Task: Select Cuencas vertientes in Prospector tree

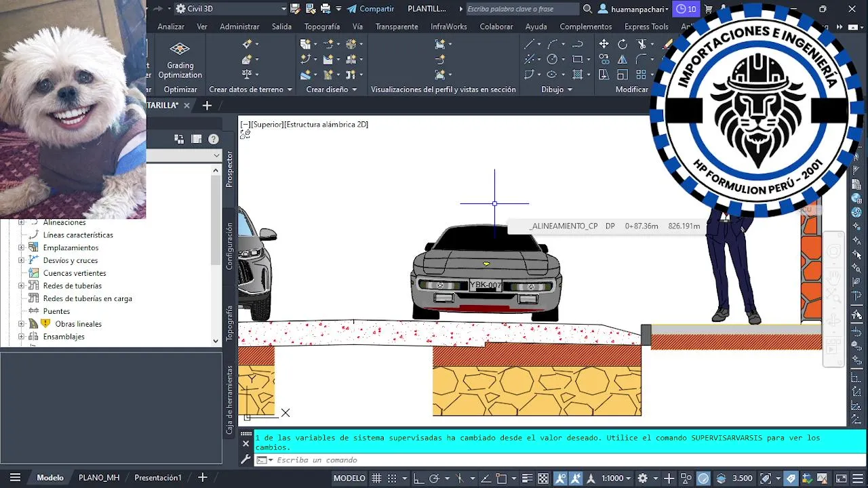Action: (75, 273)
